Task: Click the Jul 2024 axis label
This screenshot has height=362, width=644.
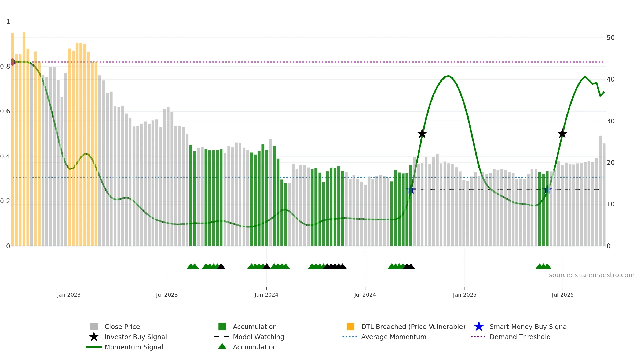Action: [x=365, y=295]
